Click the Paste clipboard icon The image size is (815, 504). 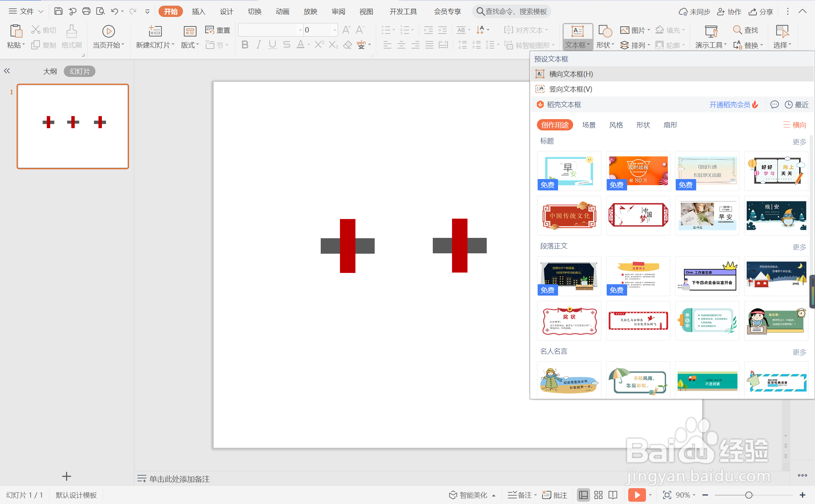pos(16,31)
